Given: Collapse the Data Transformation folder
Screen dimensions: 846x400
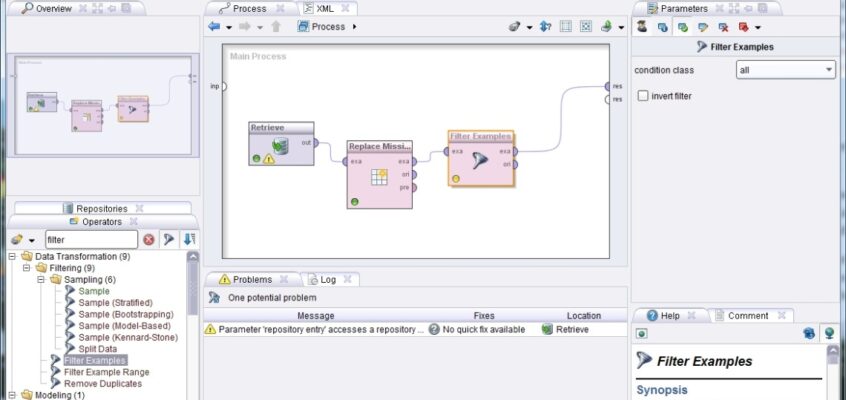Looking at the screenshot, I should click(x=12, y=256).
